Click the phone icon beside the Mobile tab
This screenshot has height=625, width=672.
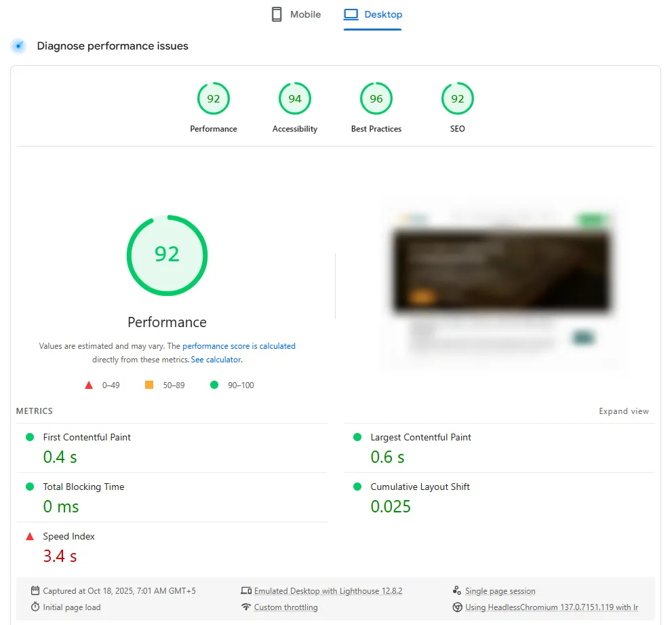point(277,14)
